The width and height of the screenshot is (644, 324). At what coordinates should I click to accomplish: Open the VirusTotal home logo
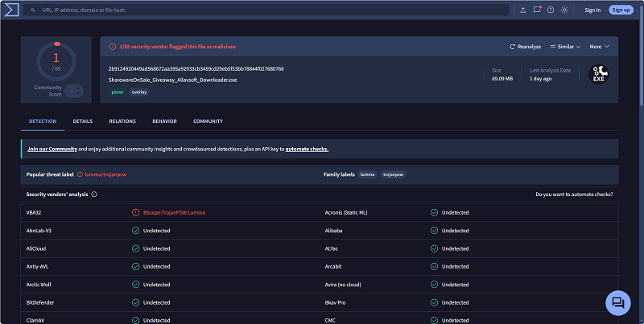pos(11,10)
